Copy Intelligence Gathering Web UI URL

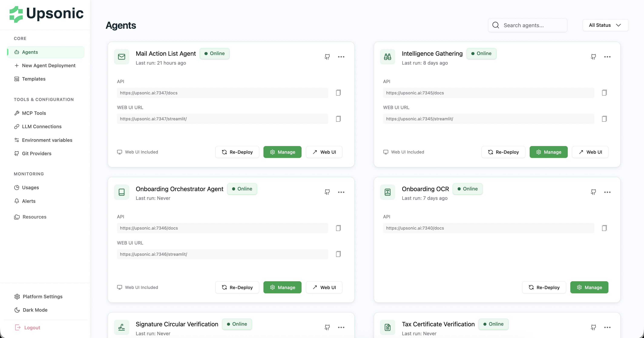[x=604, y=119]
